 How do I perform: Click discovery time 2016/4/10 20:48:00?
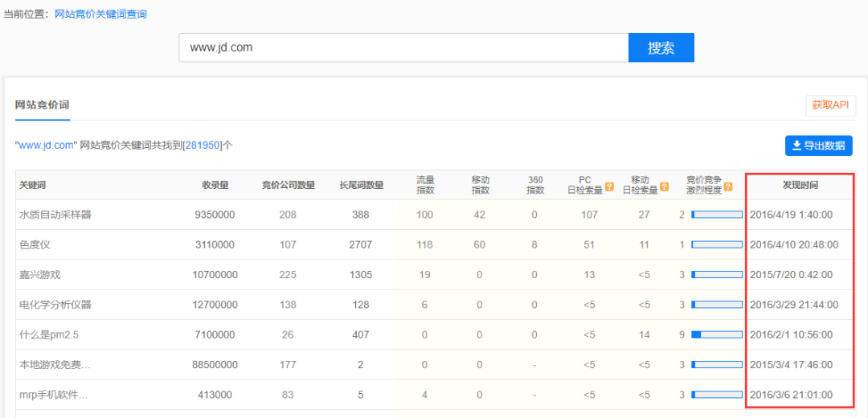pos(794,244)
